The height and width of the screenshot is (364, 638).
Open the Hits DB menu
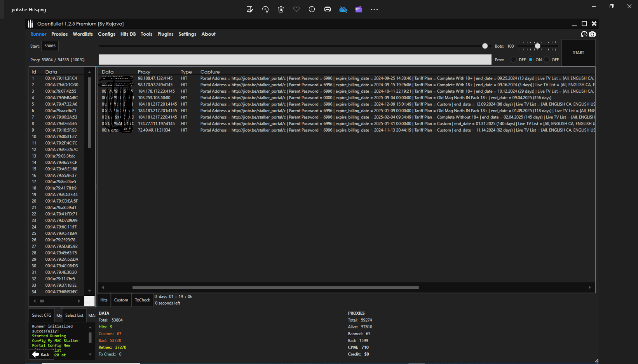(x=128, y=34)
